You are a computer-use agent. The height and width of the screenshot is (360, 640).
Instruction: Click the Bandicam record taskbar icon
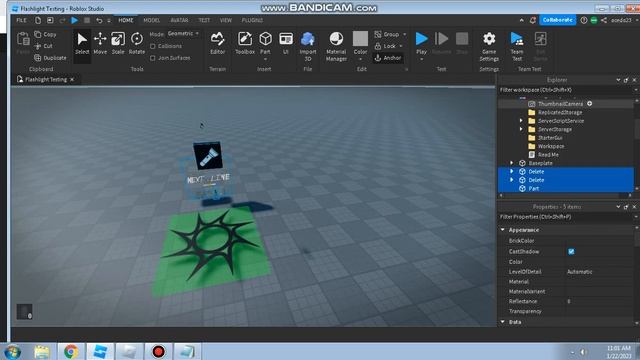click(x=158, y=351)
